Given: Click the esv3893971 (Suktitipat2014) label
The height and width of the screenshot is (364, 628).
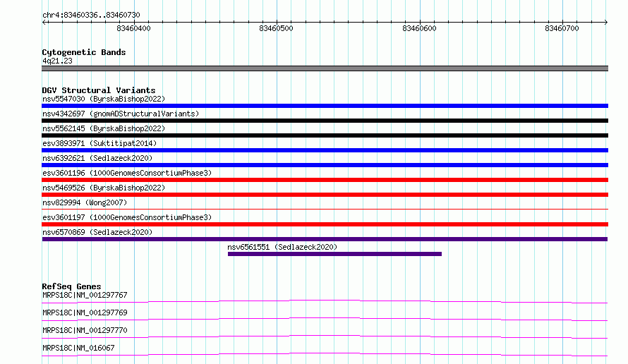Looking at the screenshot, I should pos(99,143).
